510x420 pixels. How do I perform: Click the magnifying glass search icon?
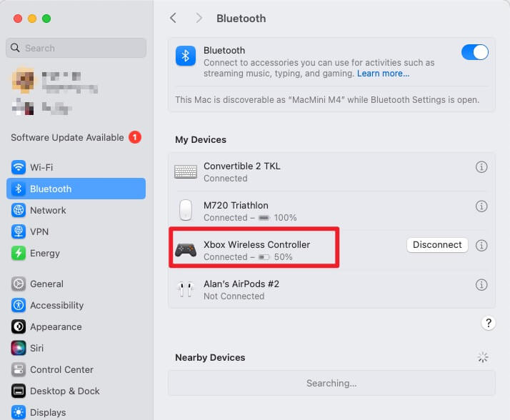point(15,48)
